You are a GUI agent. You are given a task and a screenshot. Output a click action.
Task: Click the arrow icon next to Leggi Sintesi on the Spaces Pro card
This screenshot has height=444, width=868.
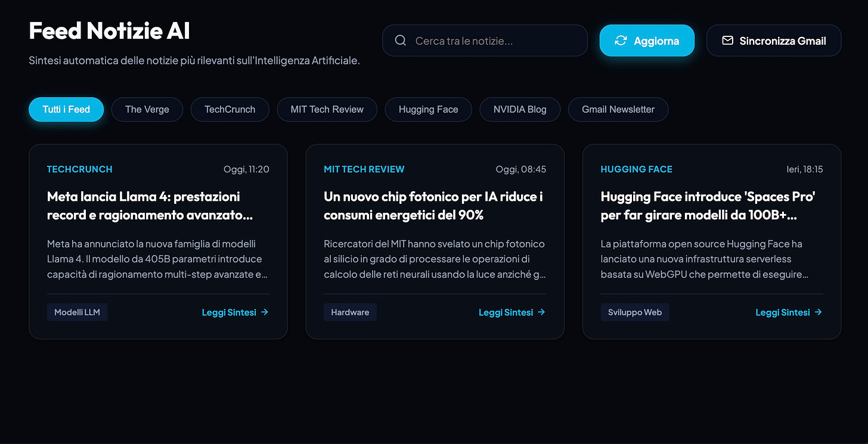pyautogui.click(x=819, y=312)
